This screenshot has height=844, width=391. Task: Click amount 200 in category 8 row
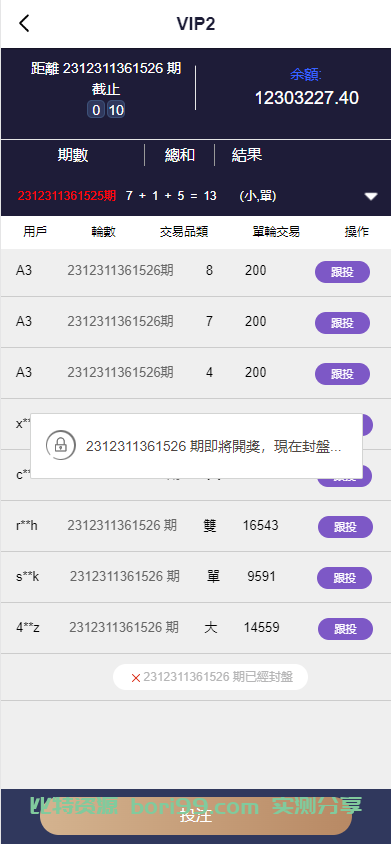[x=255, y=270]
